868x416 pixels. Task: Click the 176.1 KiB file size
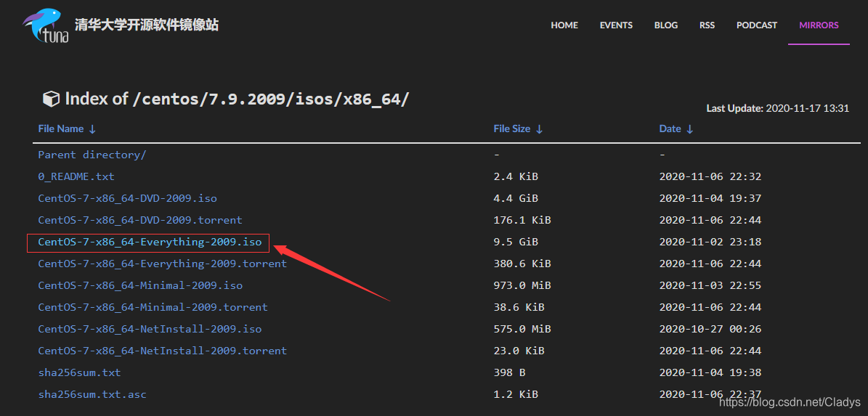[522, 220]
